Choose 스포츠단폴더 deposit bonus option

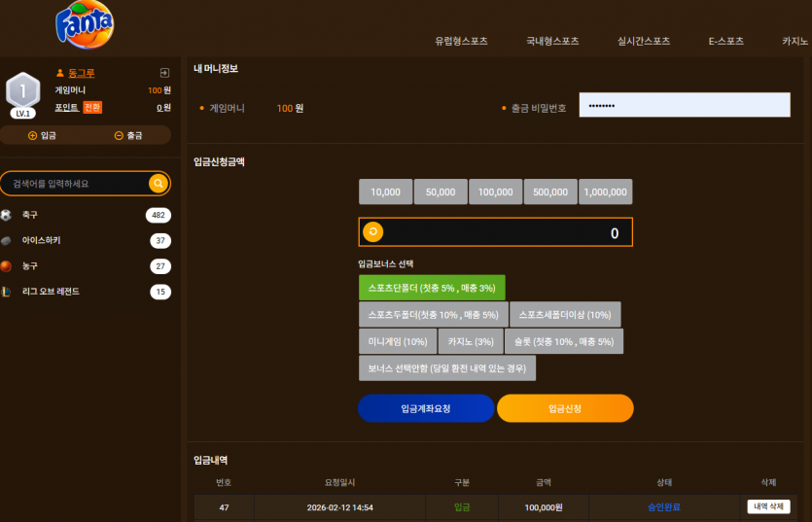point(432,288)
